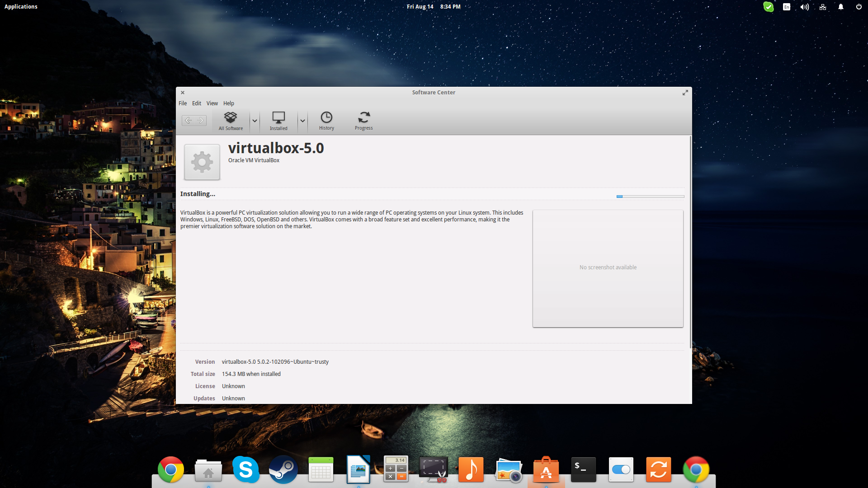868x488 pixels.
Task: Open the Applications menu
Action: [x=21, y=6]
